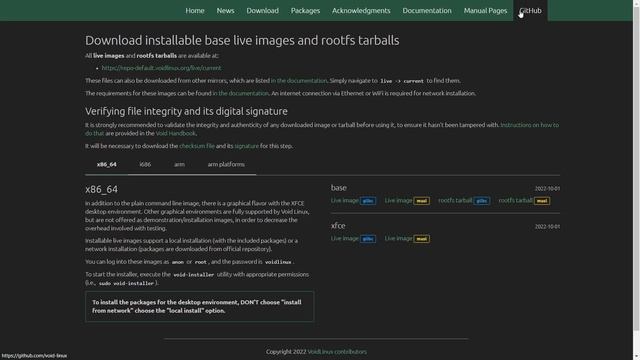
Task: Download base Live image musl
Action: (407, 200)
